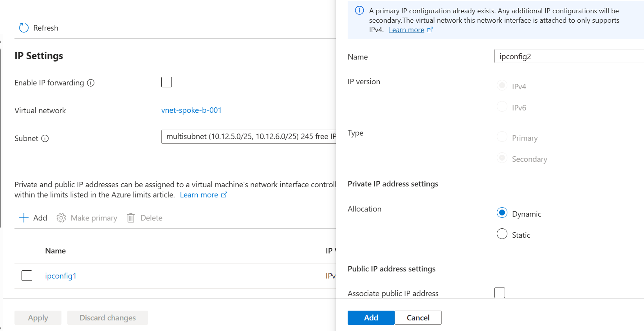
Task: Select Dynamic allocation radio button
Action: [x=502, y=213]
